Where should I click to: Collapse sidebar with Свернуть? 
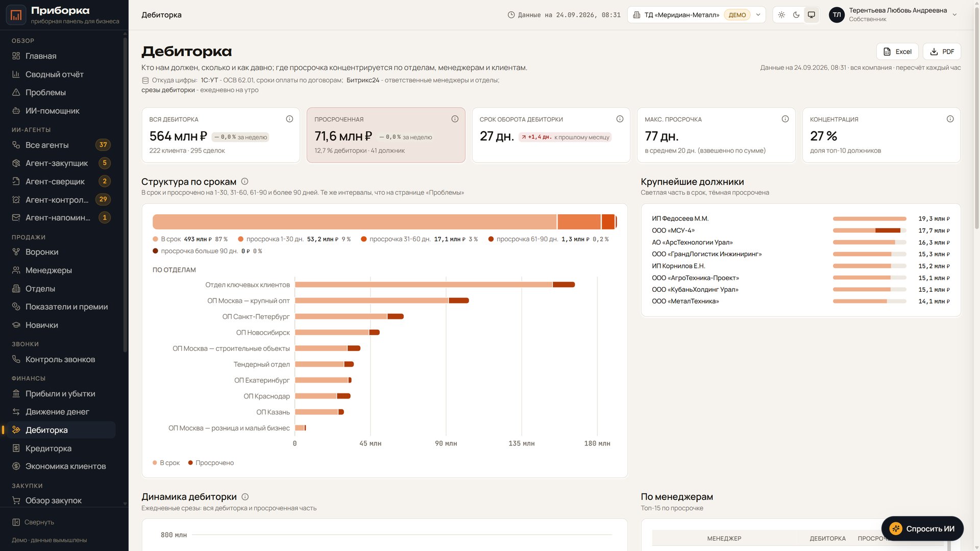[x=33, y=522]
